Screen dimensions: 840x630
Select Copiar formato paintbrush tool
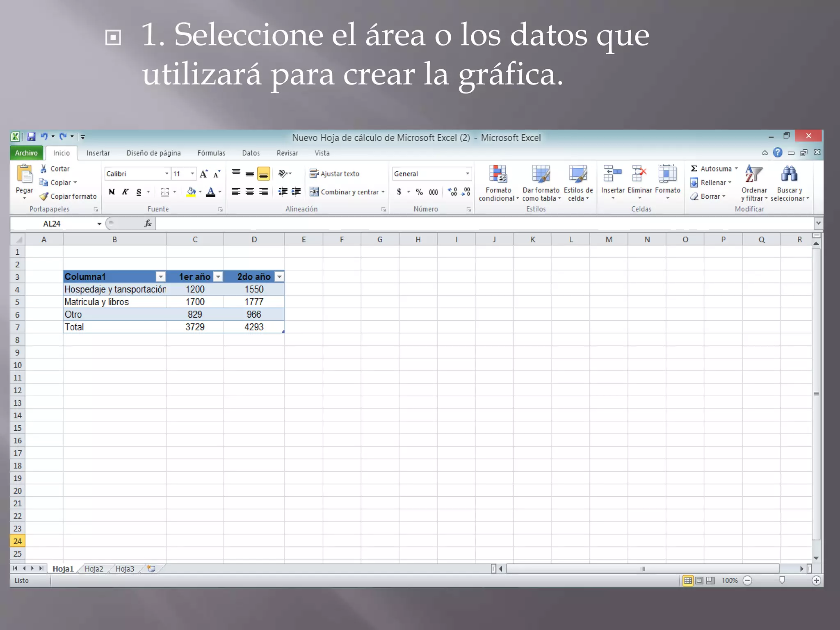44,196
